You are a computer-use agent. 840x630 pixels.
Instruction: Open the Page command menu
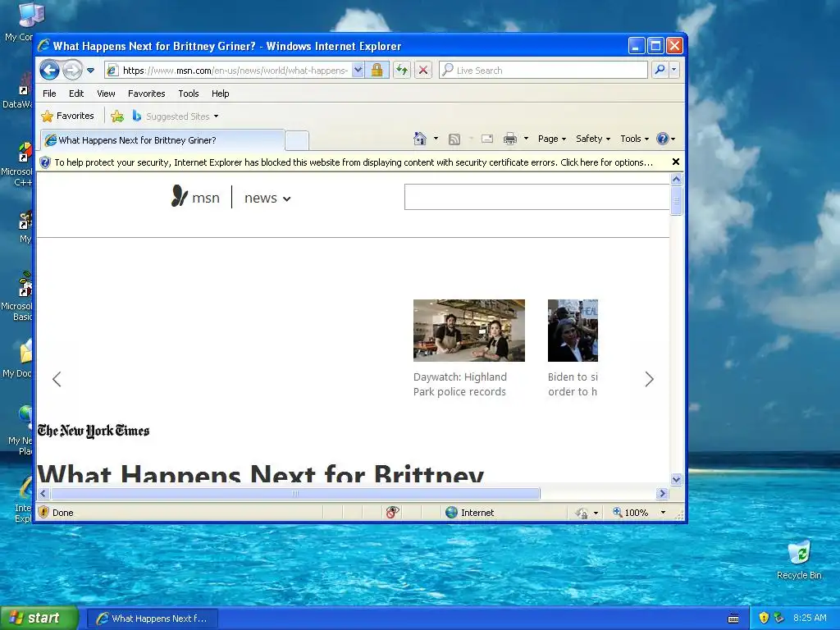552,139
